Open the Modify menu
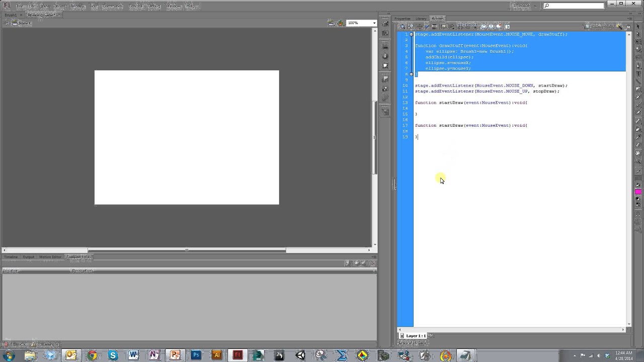 tap(78, 6)
